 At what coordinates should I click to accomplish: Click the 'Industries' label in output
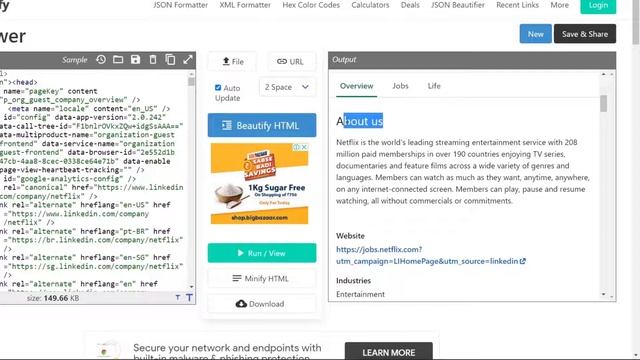353,281
